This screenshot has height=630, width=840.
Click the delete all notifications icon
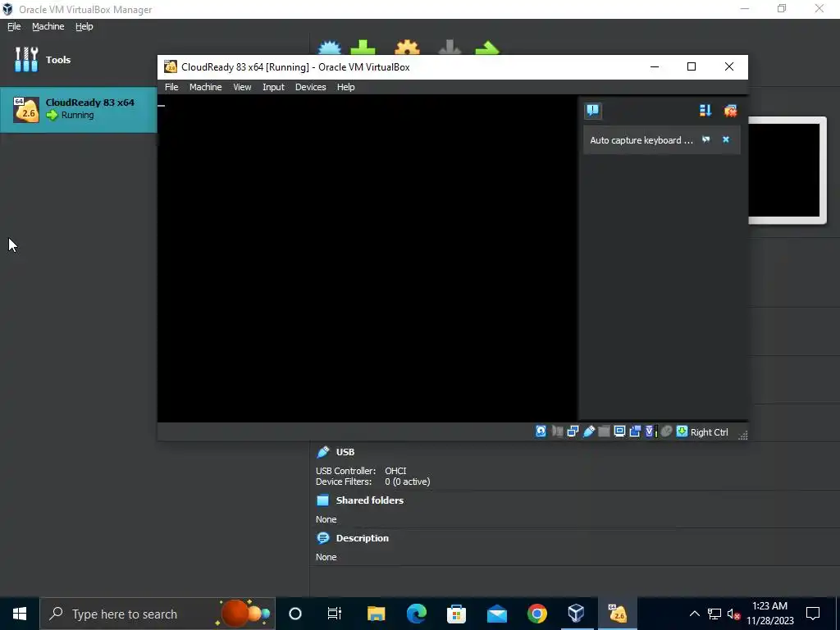coord(730,111)
